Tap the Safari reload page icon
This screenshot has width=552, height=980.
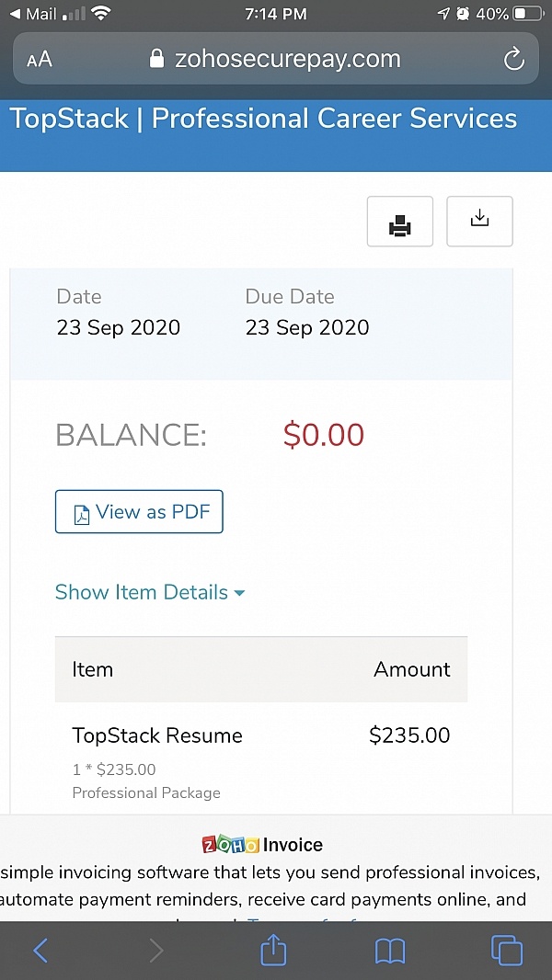[513, 60]
